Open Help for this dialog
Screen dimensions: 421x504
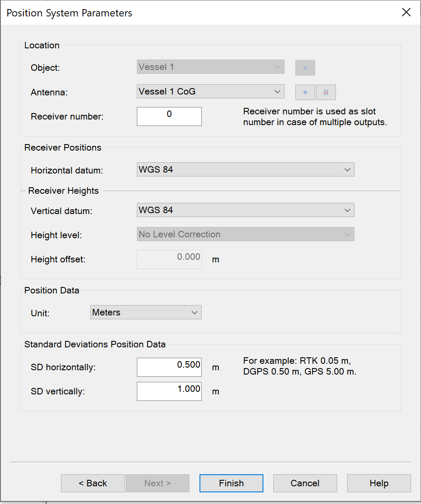click(379, 483)
